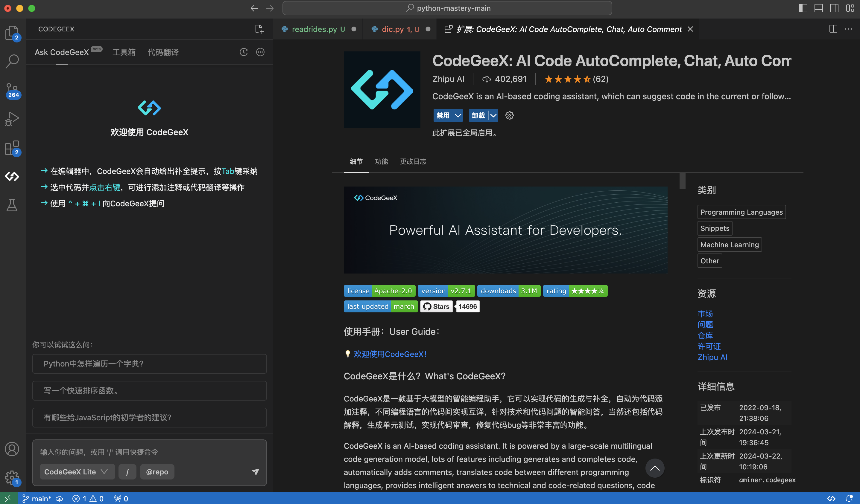Open the Search view in activity bar
Image resolution: width=860 pixels, height=504 pixels.
[x=12, y=61]
